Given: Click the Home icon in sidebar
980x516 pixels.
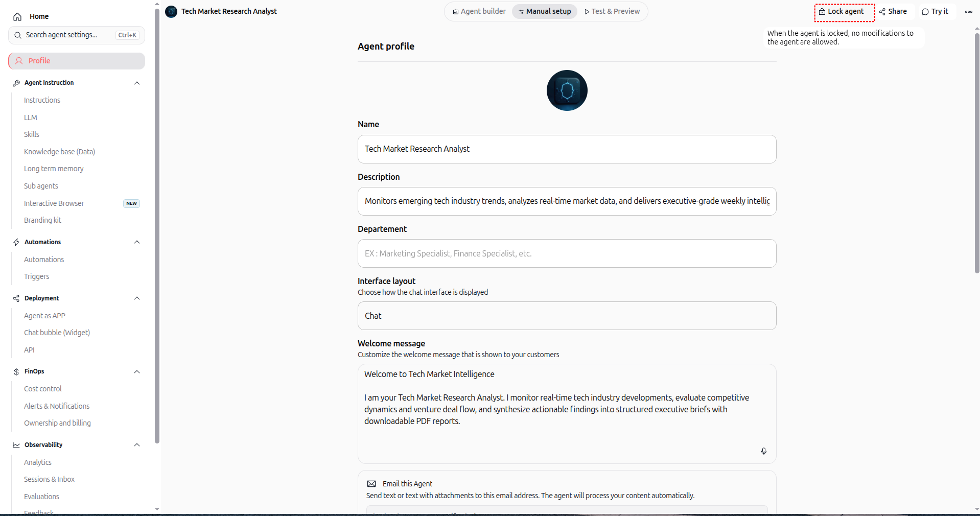Looking at the screenshot, I should tap(17, 17).
